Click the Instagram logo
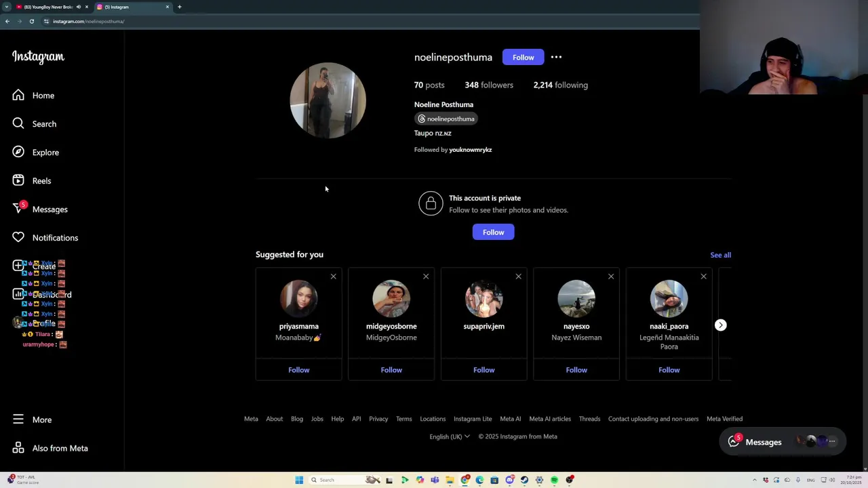868x488 pixels. coord(38,57)
